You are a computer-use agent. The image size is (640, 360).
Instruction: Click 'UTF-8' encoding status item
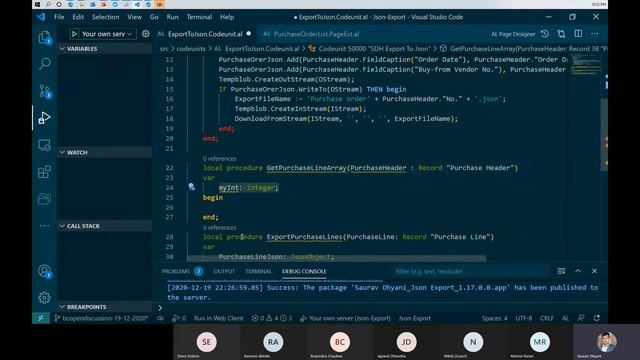(523, 318)
